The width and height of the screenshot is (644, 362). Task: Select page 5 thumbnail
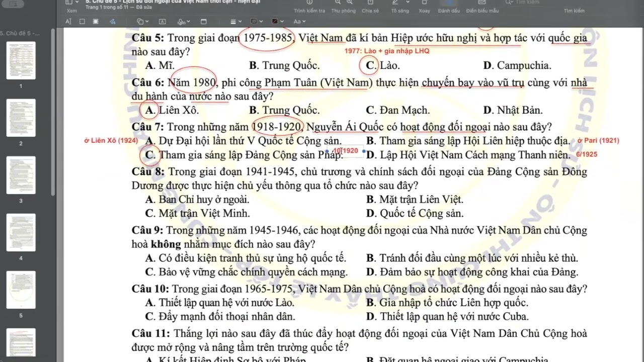21,290
